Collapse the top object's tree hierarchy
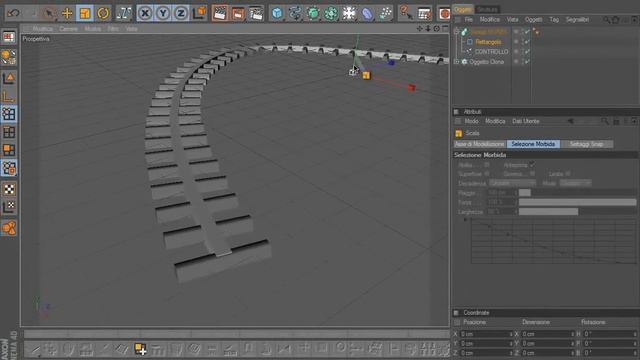 click(457, 31)
